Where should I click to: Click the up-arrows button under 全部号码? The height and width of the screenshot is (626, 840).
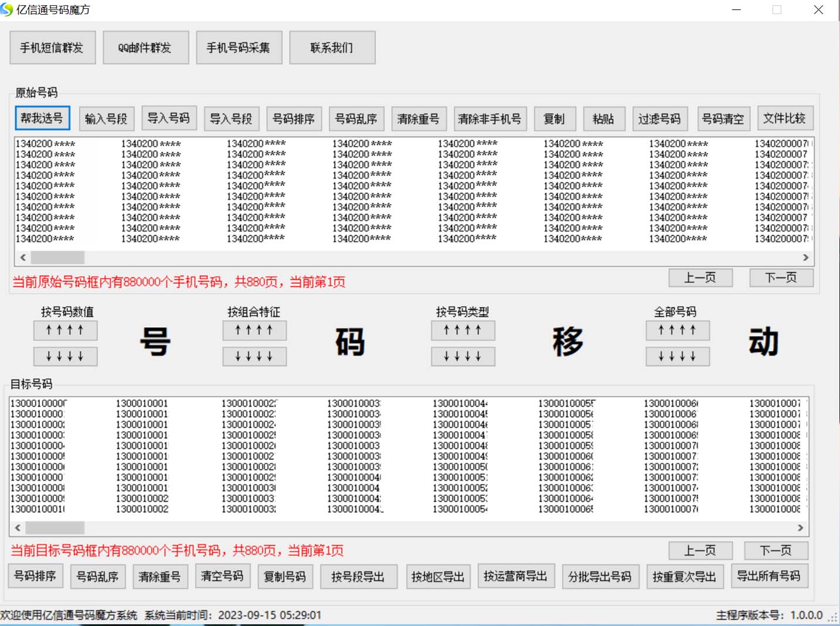click(677, 331)
